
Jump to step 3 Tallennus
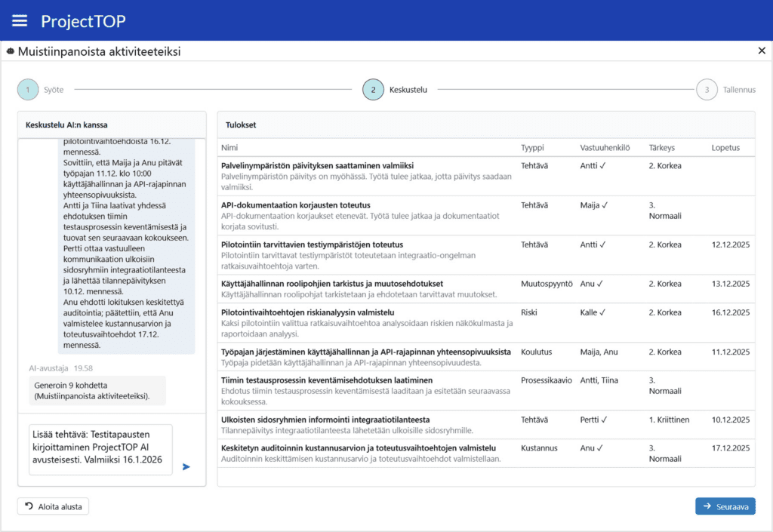707,90
